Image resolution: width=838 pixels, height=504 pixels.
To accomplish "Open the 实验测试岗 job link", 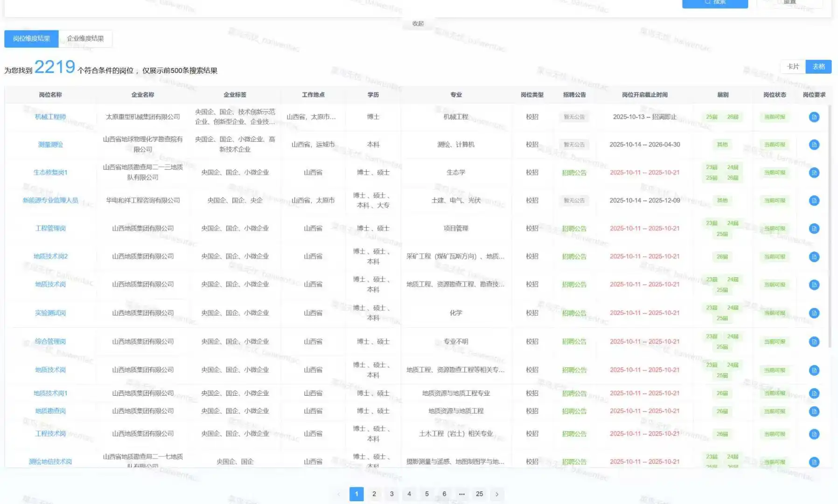I will click(x=50, y=313).
